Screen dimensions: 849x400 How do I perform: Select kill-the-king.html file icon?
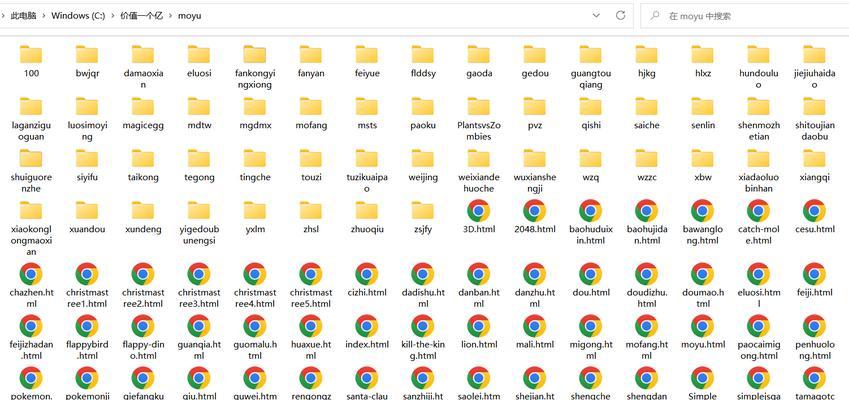(x=422, y=326)
